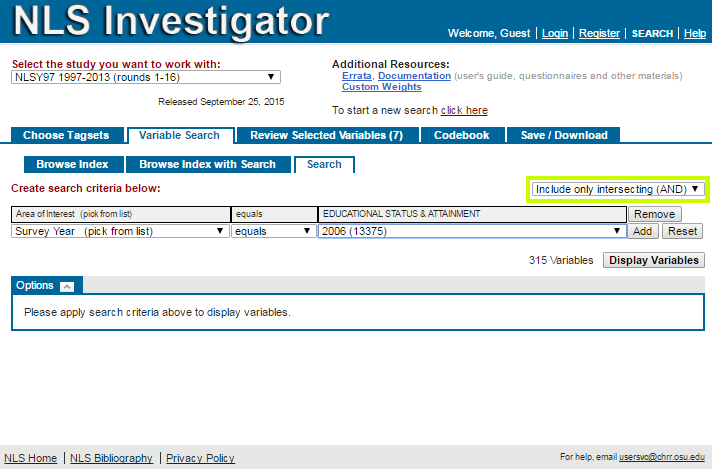Image resolution: width=712 pixels, height=472 pixels.
Task: Click the Login link
Action: [555, 34]
